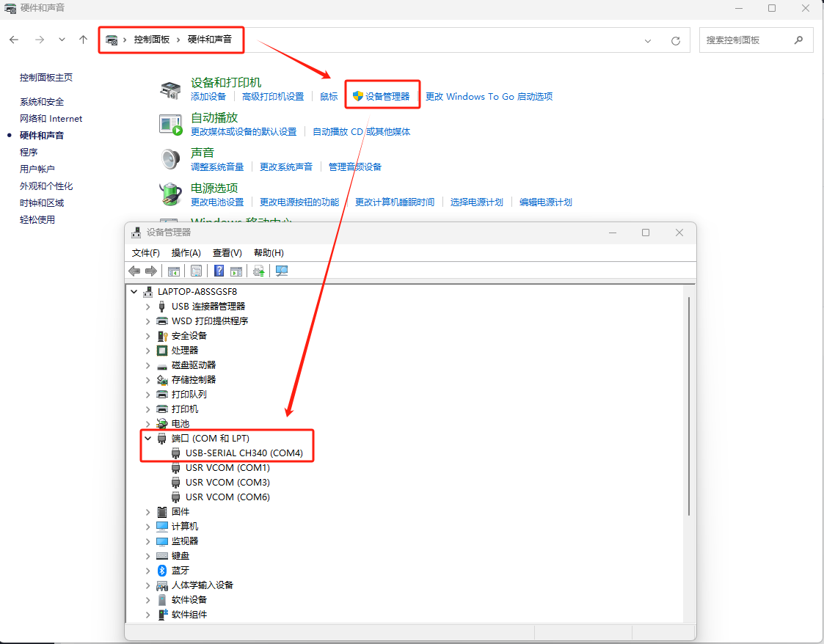Click the update driver toolbar icon
The image size is (824, 644).
[x=258, y=271]
